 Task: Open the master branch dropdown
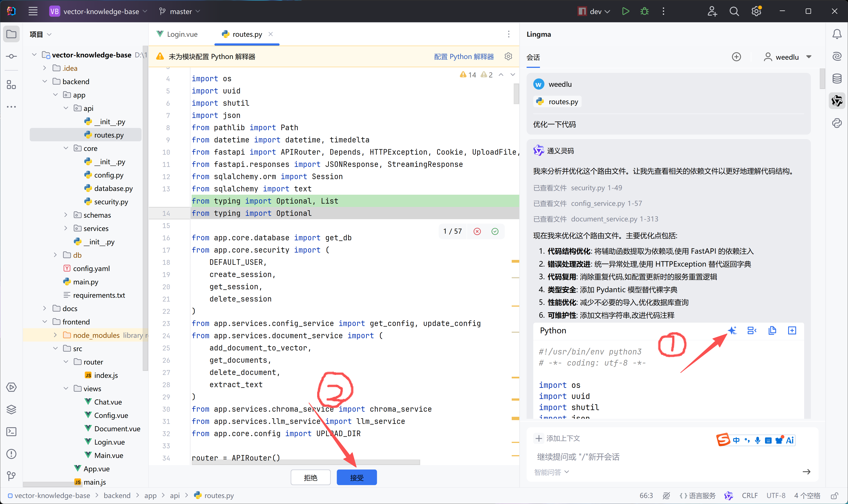180,11
